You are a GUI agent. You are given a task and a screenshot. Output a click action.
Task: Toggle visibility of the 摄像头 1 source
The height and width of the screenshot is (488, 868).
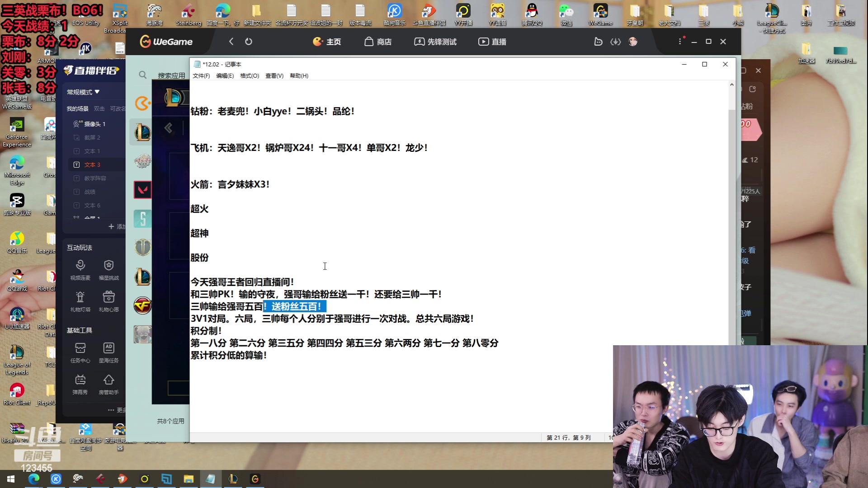pos(77,123)
